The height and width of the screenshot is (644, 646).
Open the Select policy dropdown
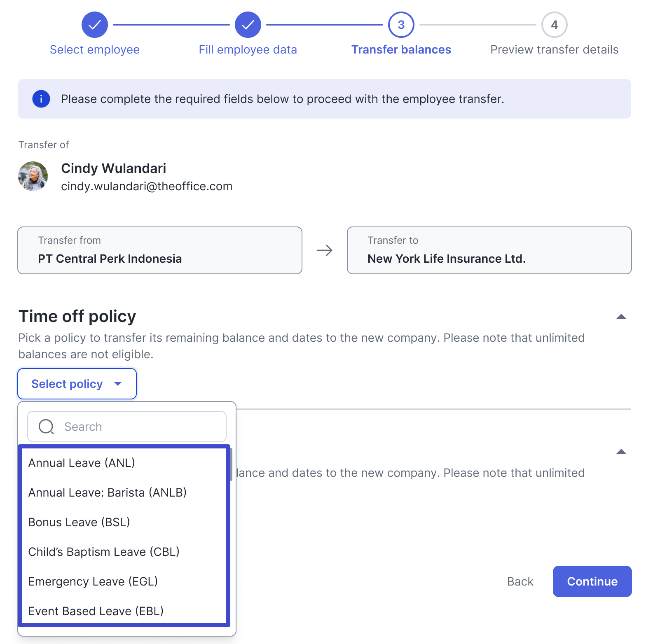(77, 384)
